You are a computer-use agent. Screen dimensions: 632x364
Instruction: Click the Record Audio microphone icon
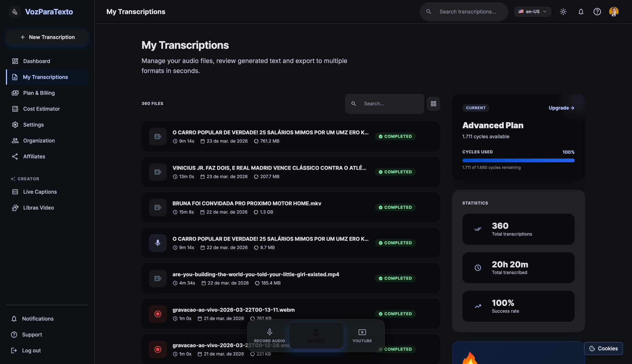tap(269, 332)
